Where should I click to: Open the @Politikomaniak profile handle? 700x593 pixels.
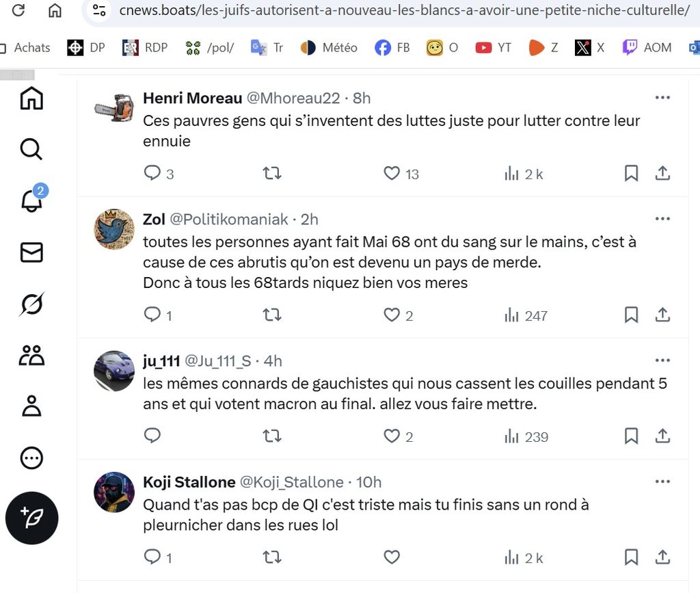click(x=229, y=220)
